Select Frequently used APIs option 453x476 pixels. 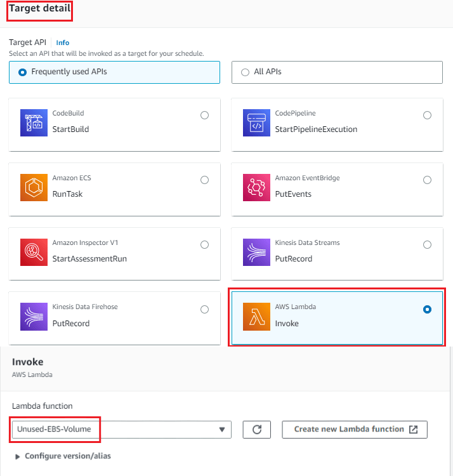pyautogui.click(x=114, y=72)
